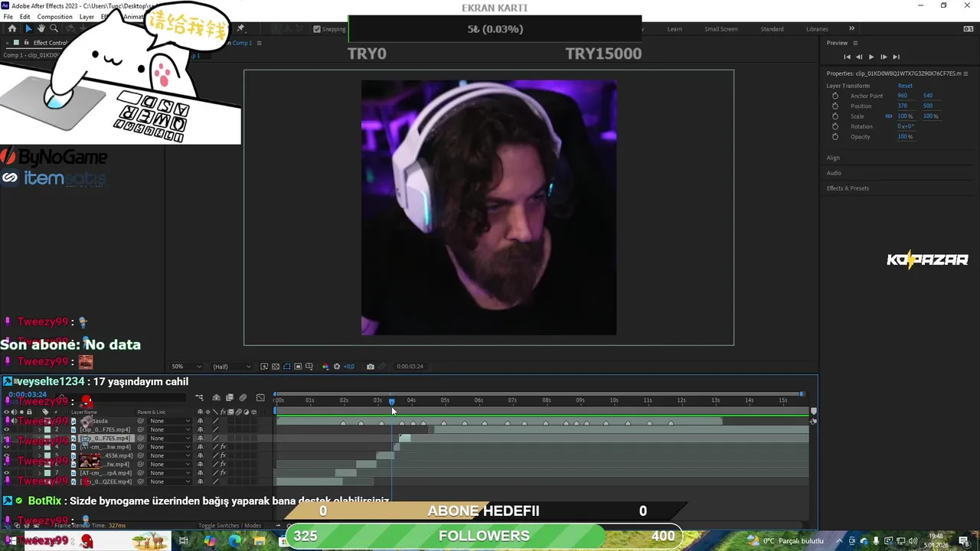Open the Edit menu
Screen dimensions: 980x551
click(25, 17)
